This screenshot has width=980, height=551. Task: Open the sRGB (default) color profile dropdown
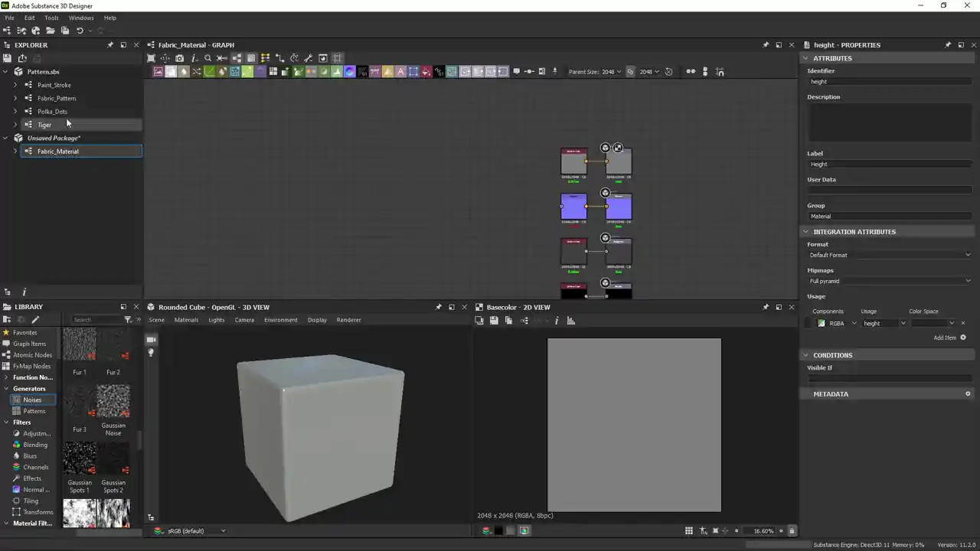point(196,530)
